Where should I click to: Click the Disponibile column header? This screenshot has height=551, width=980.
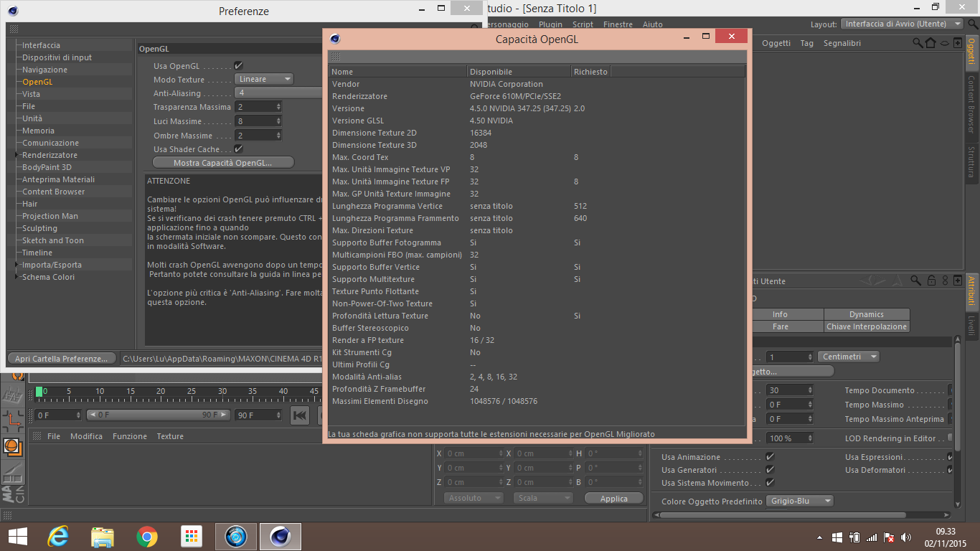click(519, 72)
